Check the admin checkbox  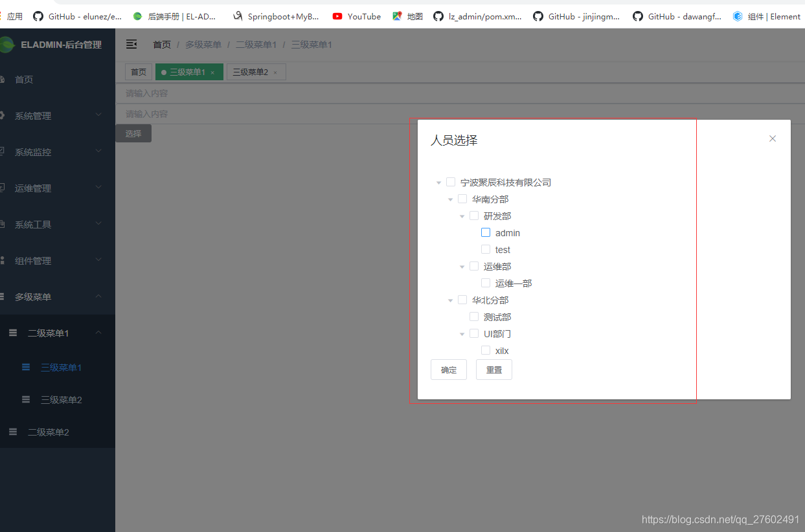(486, 232)
